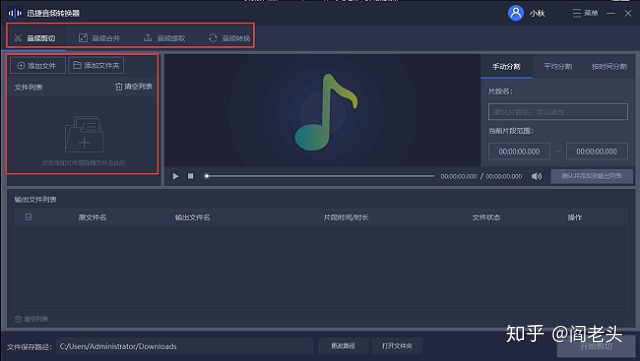Click the 更改路径 change path button

[x=343, y=346]
